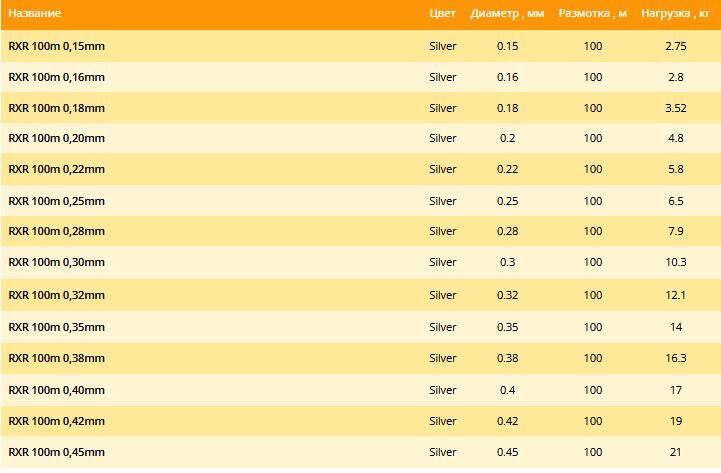The image size is (721, 473).
Task: Select the RXR 100m 0,42mm row name
Action: [57, 422]
